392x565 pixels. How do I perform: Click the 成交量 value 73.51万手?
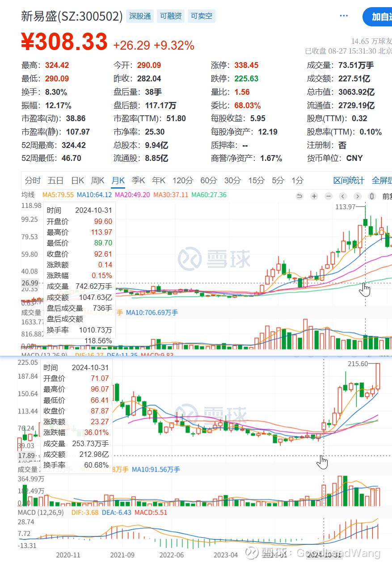(356, 65)
